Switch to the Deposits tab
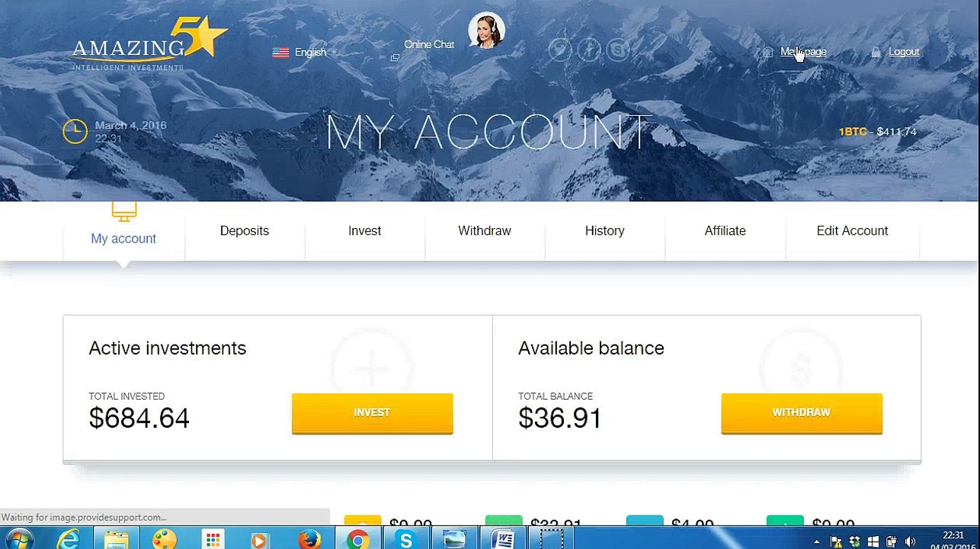 245,230
